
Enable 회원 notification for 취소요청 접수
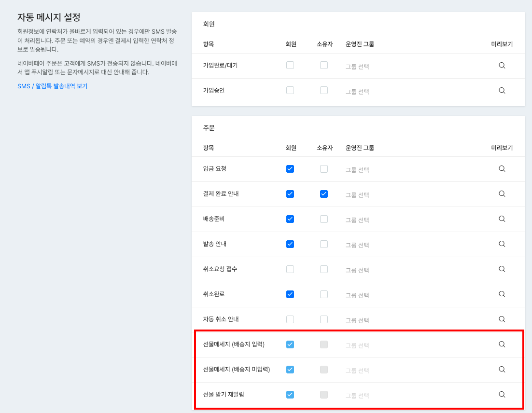pos(290,269)
